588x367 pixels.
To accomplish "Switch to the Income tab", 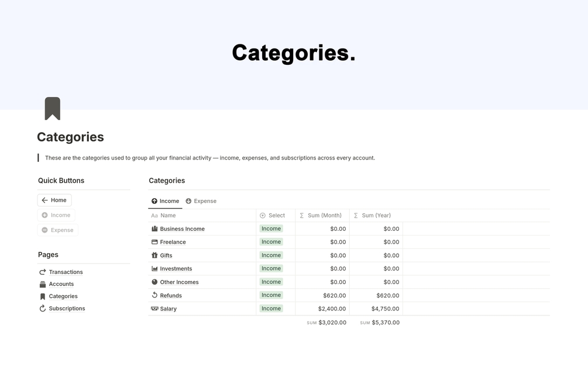I will (165, 201).
